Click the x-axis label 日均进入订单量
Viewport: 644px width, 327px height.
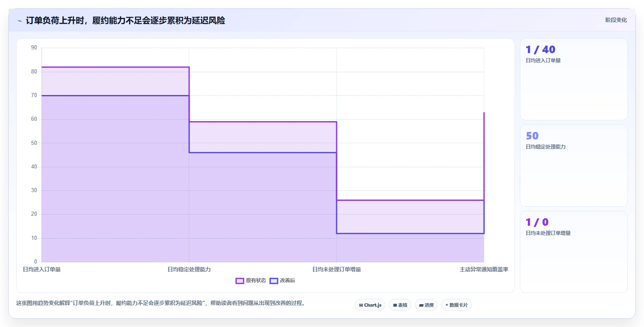[x=41, y=270]
